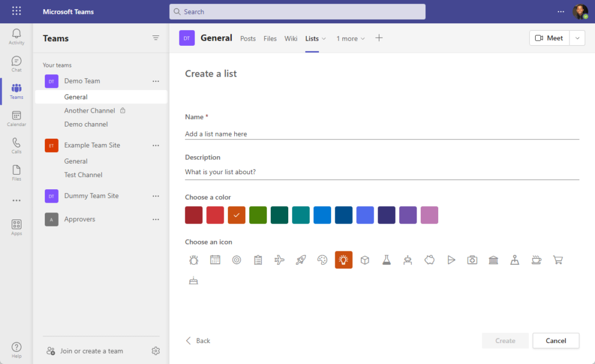Focus the list Name input field

(x=382, y=134)
